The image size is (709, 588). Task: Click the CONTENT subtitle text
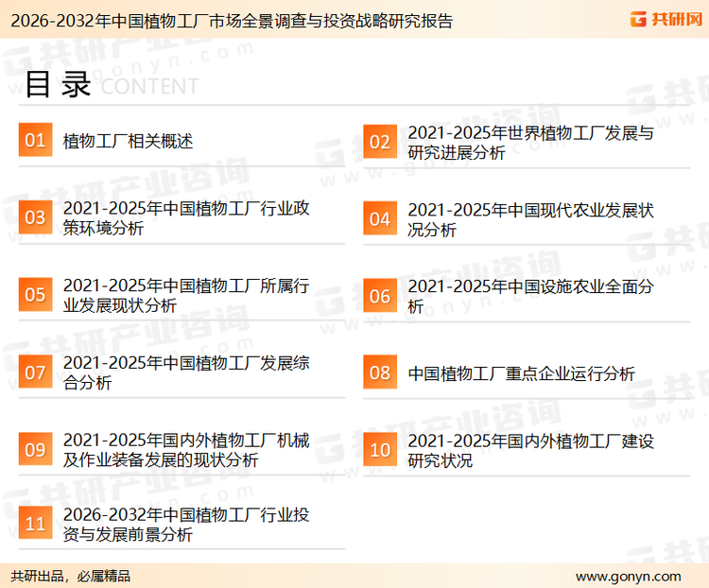(149, 86)
